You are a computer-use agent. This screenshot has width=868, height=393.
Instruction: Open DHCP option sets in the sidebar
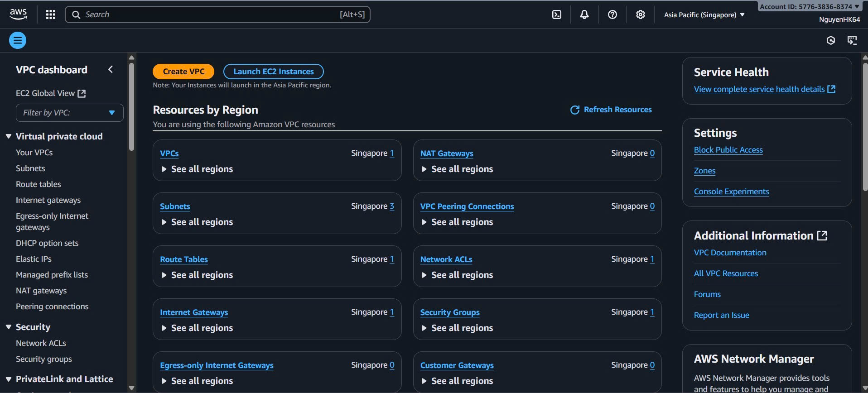[47, 243]
